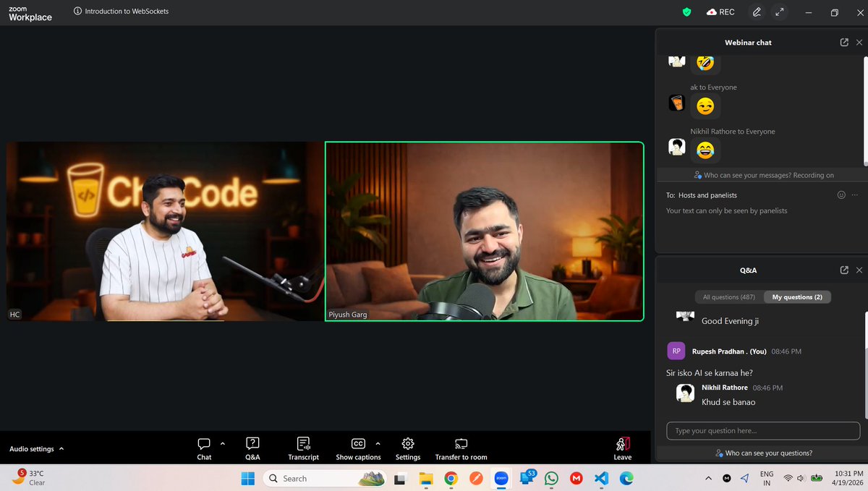Click the Who can see your questions link
Image resolution: width=868 pixels, height=491 pixels.
click(763, 452)
